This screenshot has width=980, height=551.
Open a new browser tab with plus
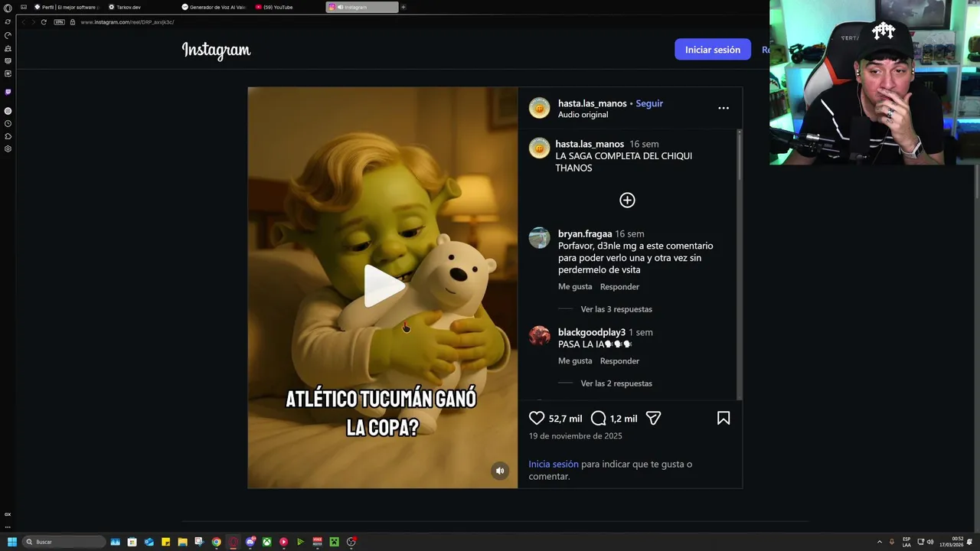click(x=403, y=7)
